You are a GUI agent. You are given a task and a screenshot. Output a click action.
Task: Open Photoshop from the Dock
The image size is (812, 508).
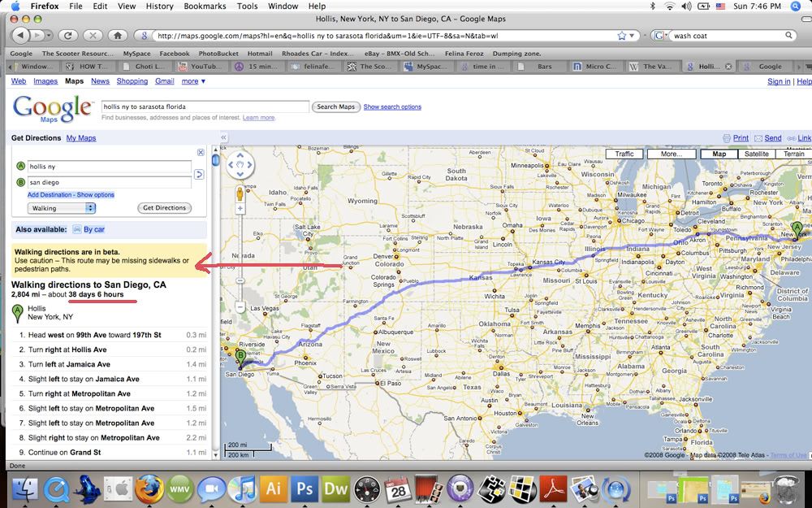(306, 489)
